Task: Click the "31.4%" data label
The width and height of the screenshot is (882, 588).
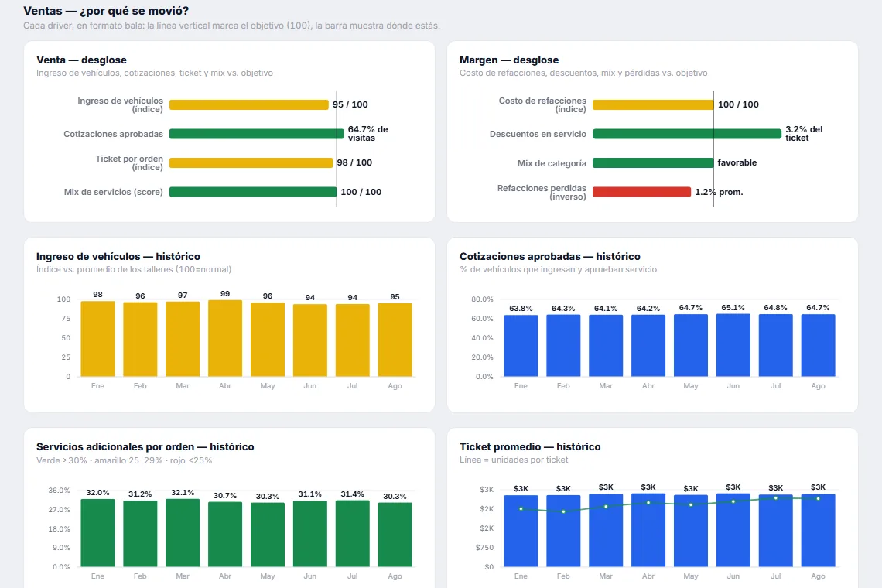Action: click(352, 494)
